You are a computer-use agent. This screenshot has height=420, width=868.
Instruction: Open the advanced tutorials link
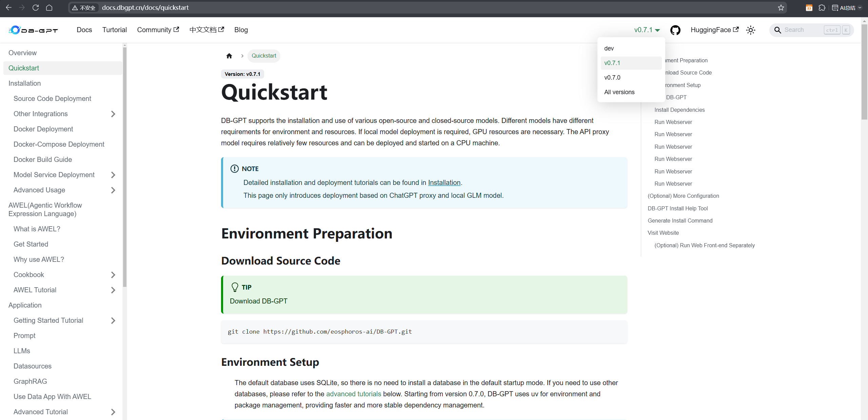(353, 394)
